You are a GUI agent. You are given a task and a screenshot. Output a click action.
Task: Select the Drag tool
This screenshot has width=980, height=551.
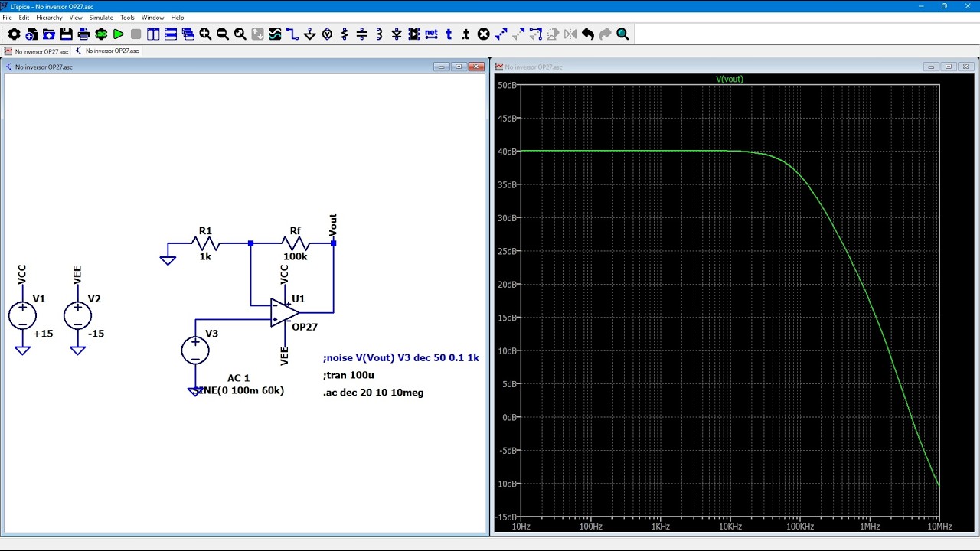pyautogui.click(x=535, y=34)
